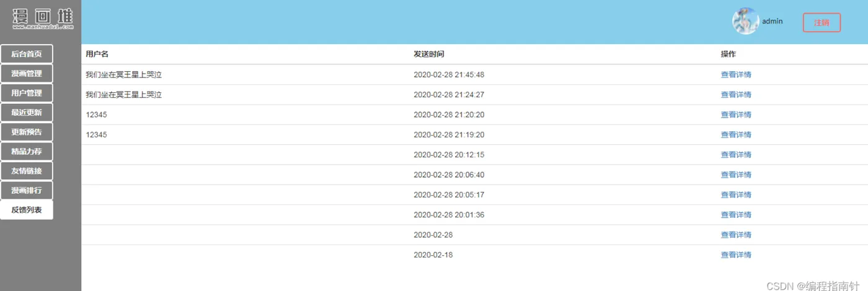Viewport: 868px width, 291px height.
Task: Switch to 反馈列表 tab
Action: coord(27,210)
